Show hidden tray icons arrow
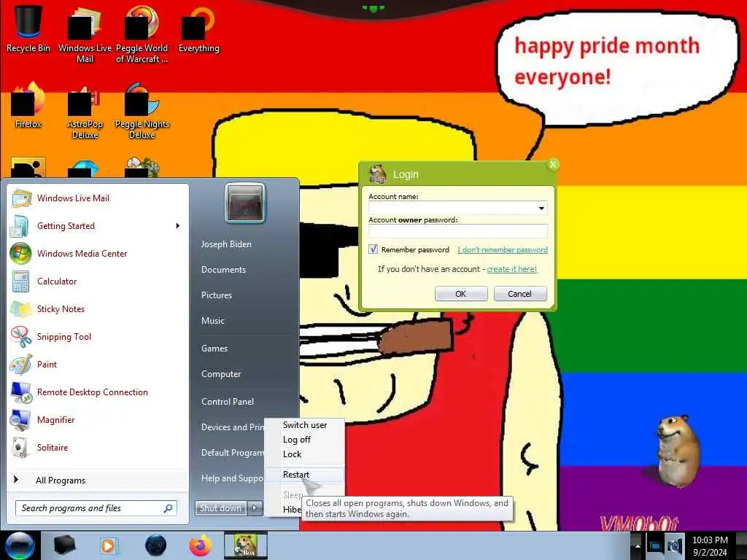This screenshot has width=747, height=560. tap(637, 546)
